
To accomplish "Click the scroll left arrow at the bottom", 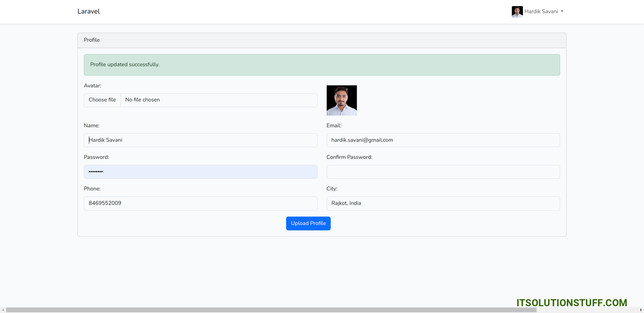I will coord(3,310).
